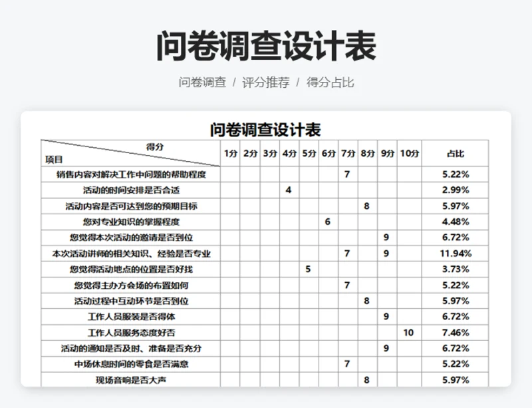This screenshot has height=408, width=532.
Task: Select score 7 in 讲师的相关知识 row
Action: pyautogui.click(x=346, y=253)
